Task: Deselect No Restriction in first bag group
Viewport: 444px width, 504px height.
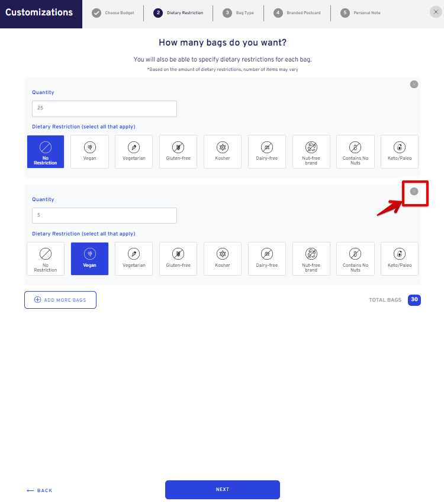Action: pyautogui.click(x=46, y=151)
